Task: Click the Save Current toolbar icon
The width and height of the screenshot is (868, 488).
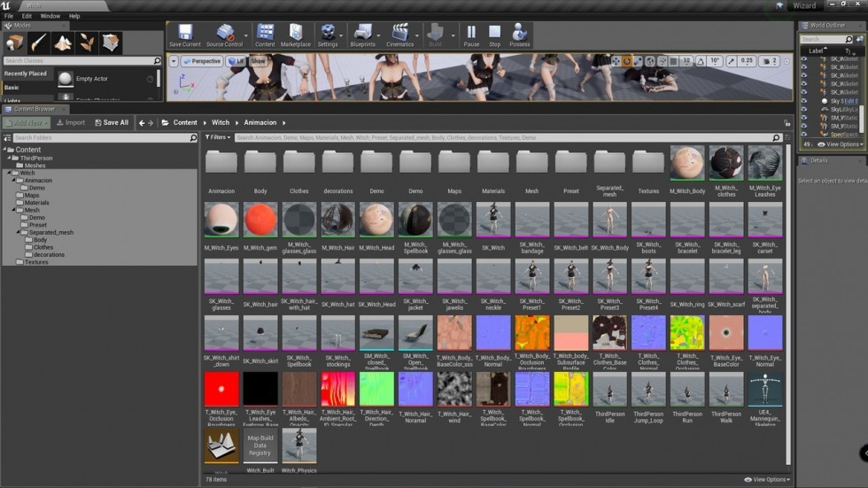Action: click(185, 34)
